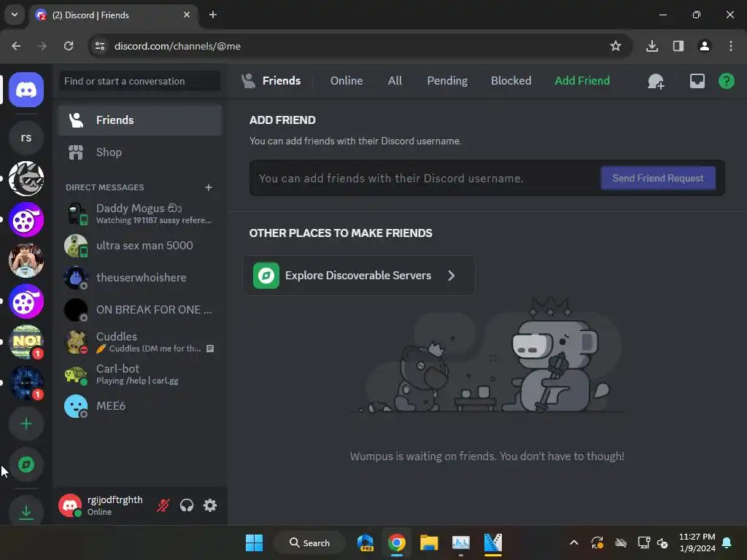Open Chrome three-dot menu
Viewport: 747px width, 560px height.
click(x=730, y=46)
